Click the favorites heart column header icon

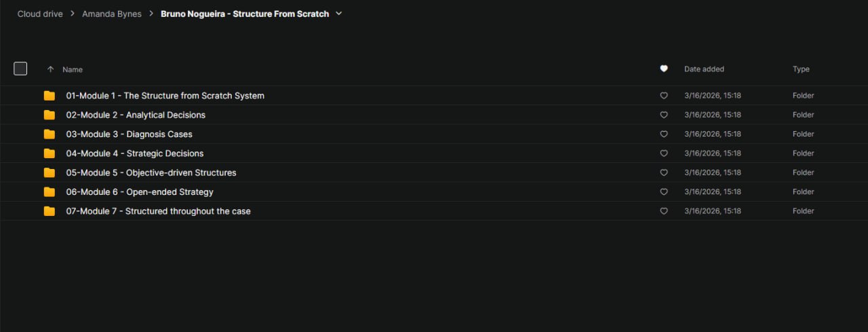(x=664, y=69)
